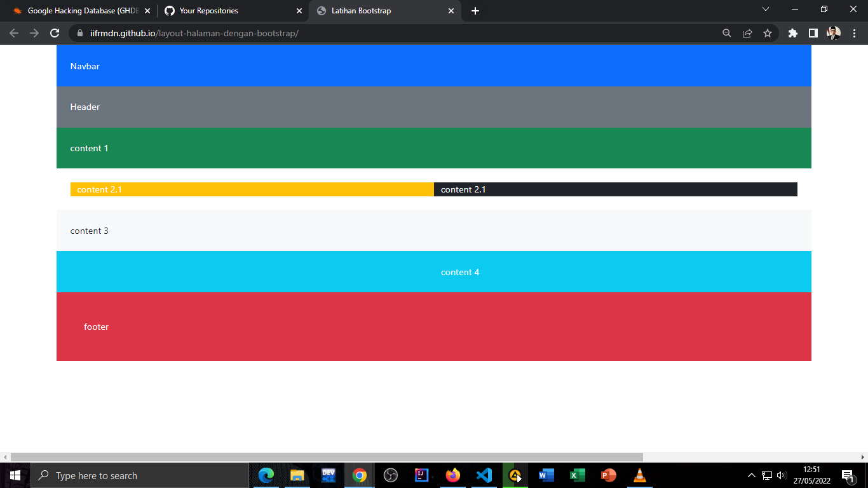The image size is (868, 488).
Task: Open Visual Studio Code from taskbar
Action: pyautogui.click(x=484, y=475)
